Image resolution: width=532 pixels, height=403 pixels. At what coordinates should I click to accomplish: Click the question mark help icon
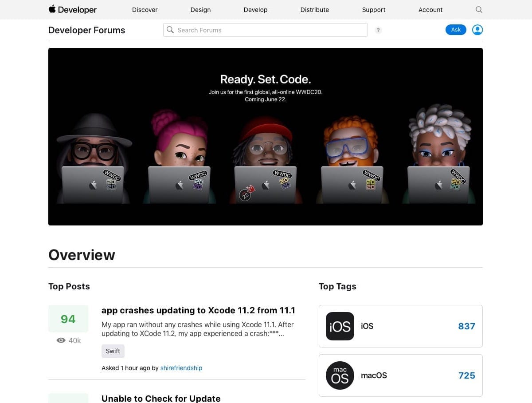tap(378, 30)
